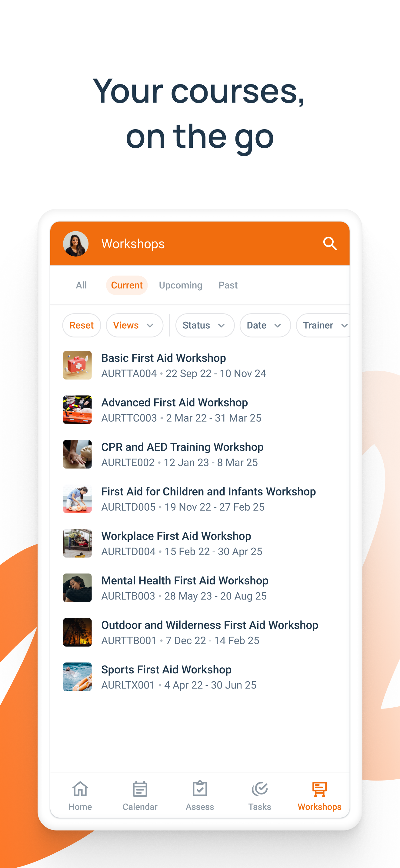Image resolution: width=400 pixels, height=868 pixels.
Task: Tap the CPR and AED Training thumbnail
Action: (x=77, y=454)
